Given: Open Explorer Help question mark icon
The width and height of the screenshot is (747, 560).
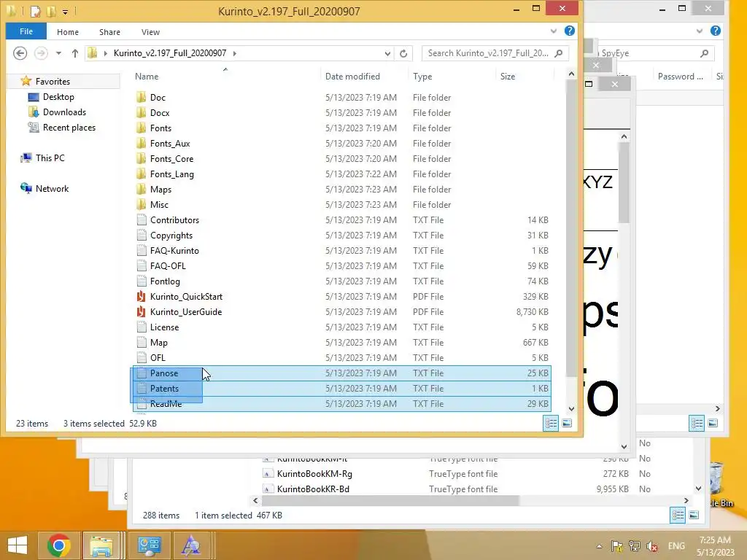Looking at the screenshot, I should 569,31.
